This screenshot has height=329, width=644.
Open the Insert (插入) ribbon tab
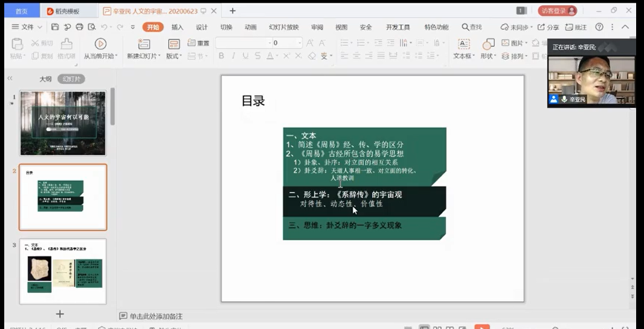coord(177,27)
